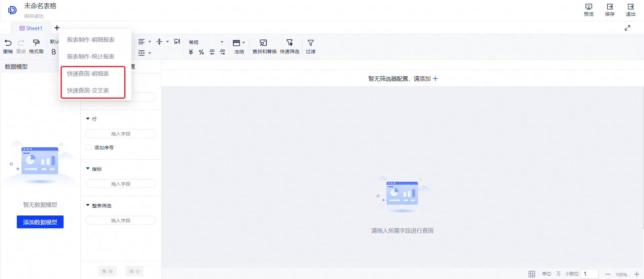
Task: Collapse the 指标 section
Action: [x=88, y=169]
